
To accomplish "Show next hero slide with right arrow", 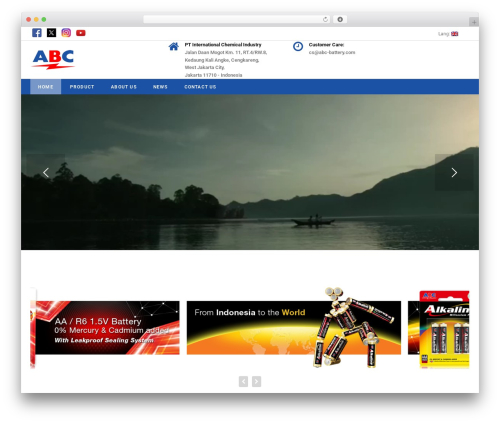I will tap(454, 172).
